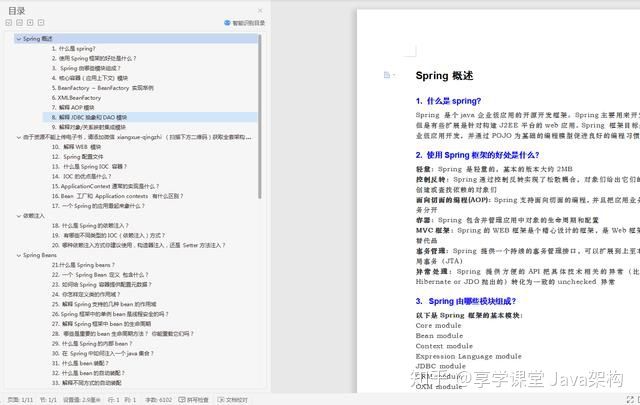
Task: Go to '10. 解释 WEB 模块' outline entry
Action: (76, 147)
